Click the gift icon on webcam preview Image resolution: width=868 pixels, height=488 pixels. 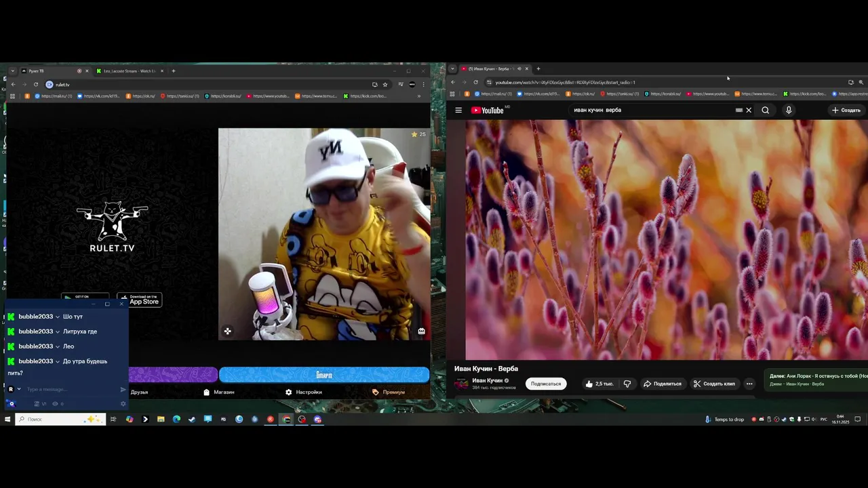tap(421, 331)
